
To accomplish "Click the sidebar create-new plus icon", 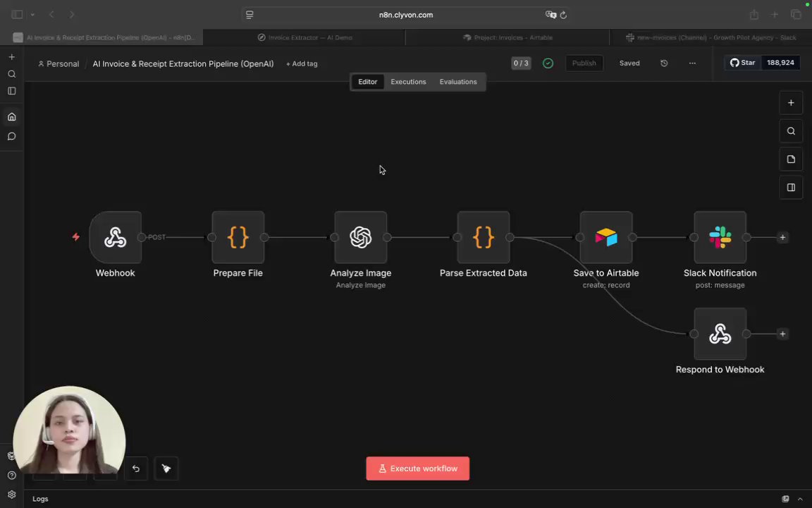I will (11, 57).
